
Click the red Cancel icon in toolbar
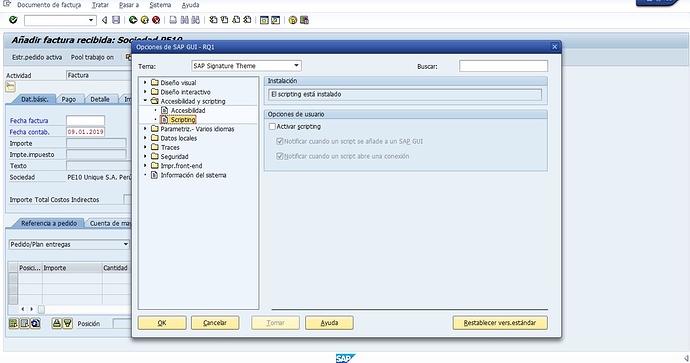click(156, 20)
